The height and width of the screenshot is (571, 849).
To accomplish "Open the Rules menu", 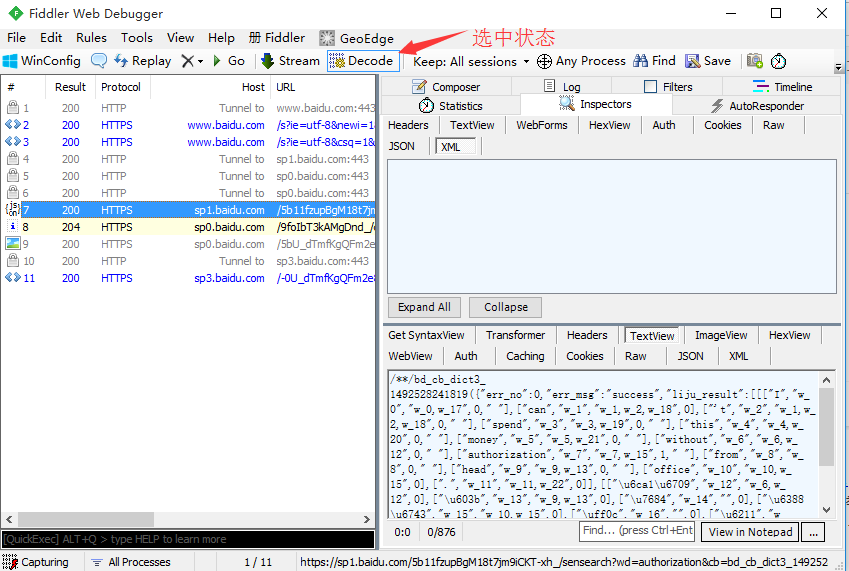I will (x=91, y=38).
